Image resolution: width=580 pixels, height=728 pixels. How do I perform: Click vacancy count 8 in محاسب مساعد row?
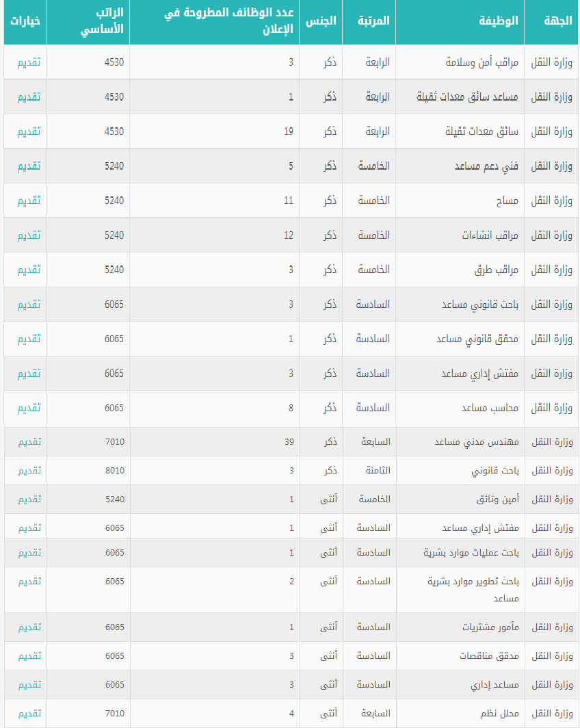(x=291, y=408)
